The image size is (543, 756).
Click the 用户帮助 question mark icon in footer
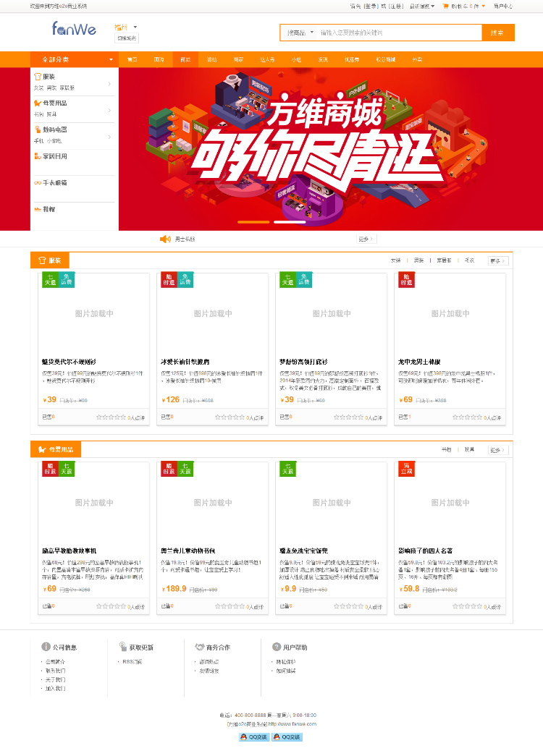277,647
